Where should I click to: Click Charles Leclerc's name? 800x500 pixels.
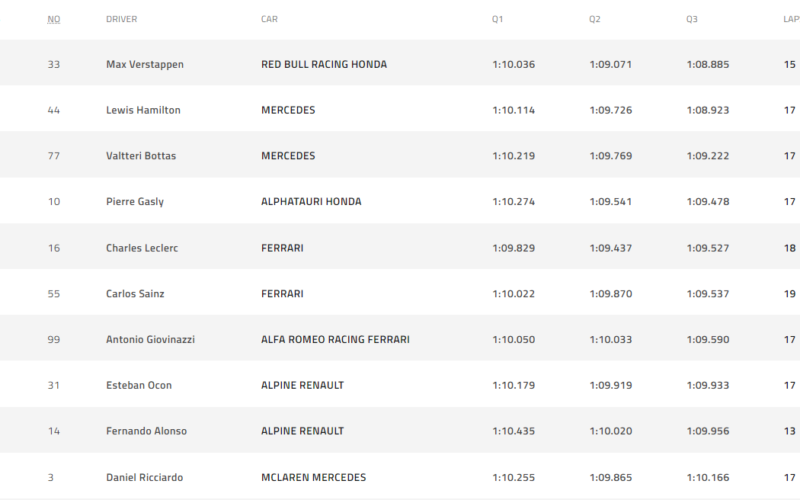(x=142, y=248)
